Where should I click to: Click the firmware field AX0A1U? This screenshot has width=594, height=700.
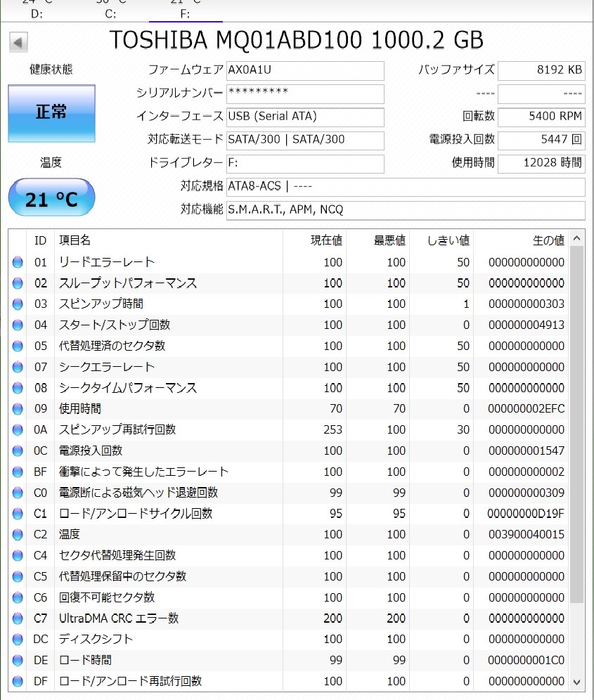coord(305,70)
